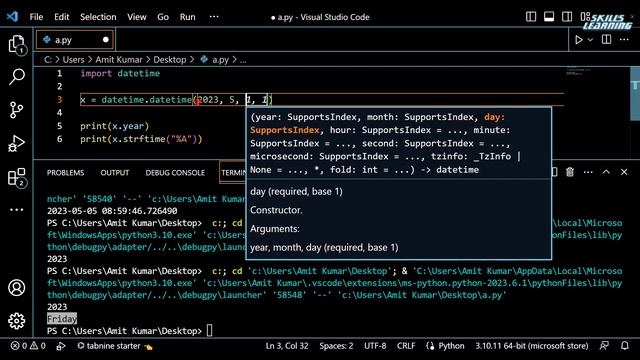This screenshot has height=360, width=640.
Task: Split the editor right
Action: click(607, 40)
